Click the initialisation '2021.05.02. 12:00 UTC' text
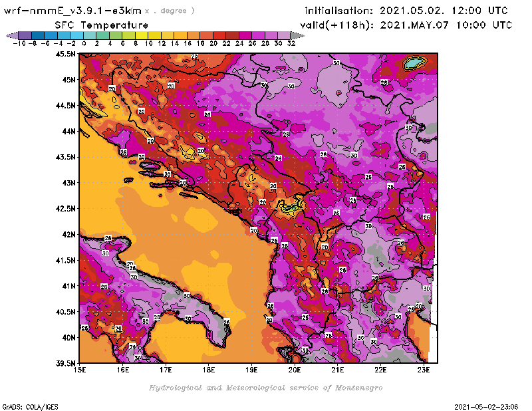Screen dimensions: 532x411 coord(444,11)
